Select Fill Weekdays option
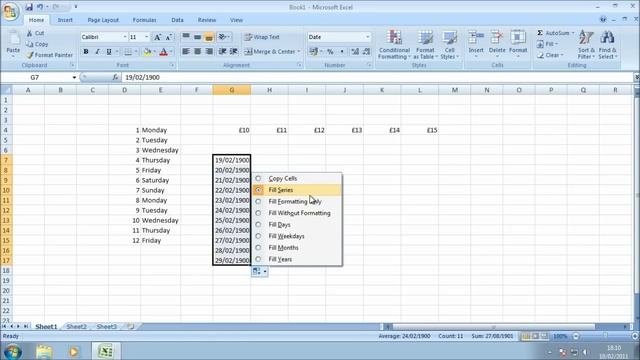The width and height of the screenshot is (640, 360). [x=297, y=236]
